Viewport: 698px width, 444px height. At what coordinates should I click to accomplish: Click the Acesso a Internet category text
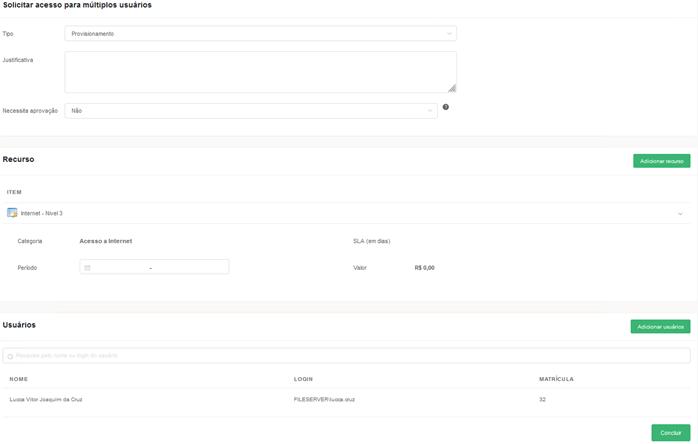pos(106,241)
